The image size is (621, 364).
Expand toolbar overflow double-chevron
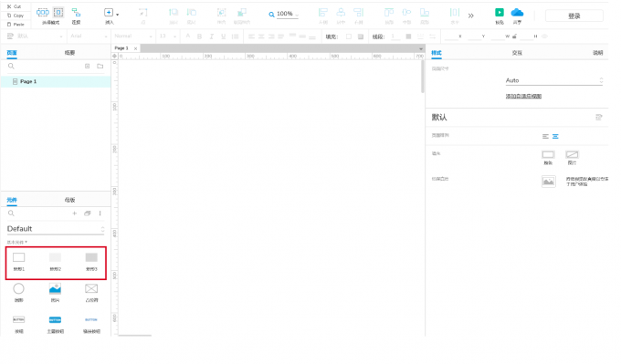471,16
